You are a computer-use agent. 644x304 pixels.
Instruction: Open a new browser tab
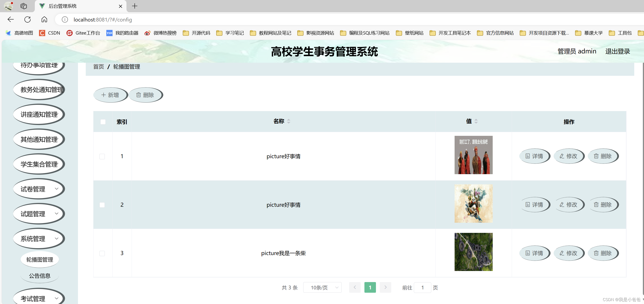(x=135, y=6)
